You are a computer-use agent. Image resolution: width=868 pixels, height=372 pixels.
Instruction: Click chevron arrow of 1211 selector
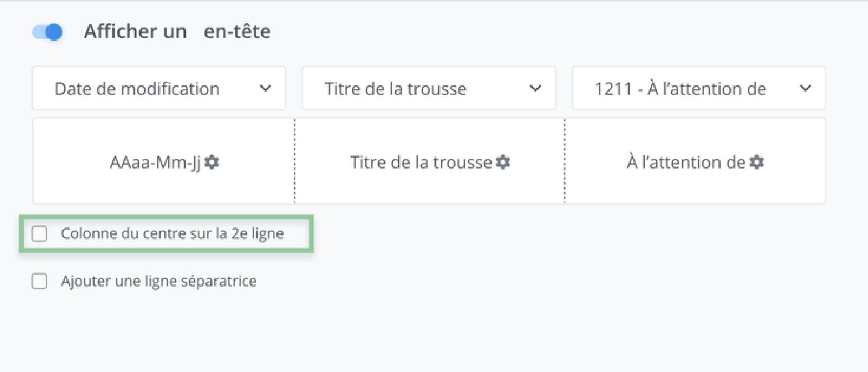[x=806, y=88]
